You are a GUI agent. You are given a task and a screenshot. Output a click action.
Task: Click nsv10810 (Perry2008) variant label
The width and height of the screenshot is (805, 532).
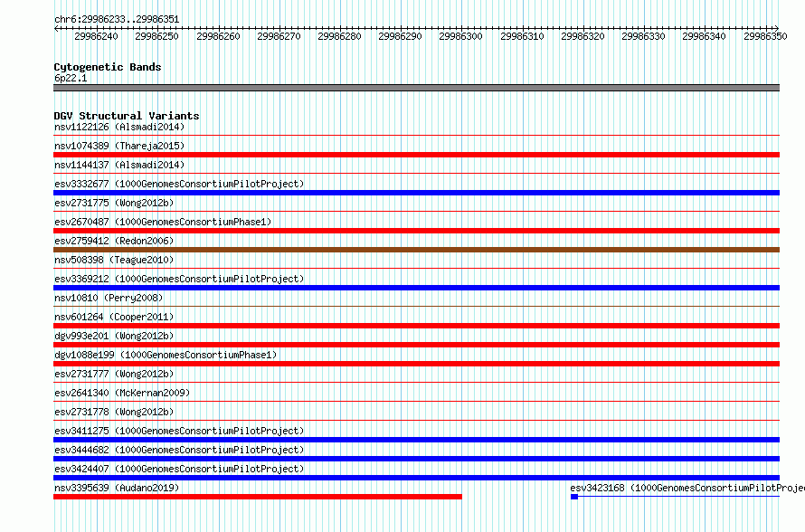[x=109, y=298]
